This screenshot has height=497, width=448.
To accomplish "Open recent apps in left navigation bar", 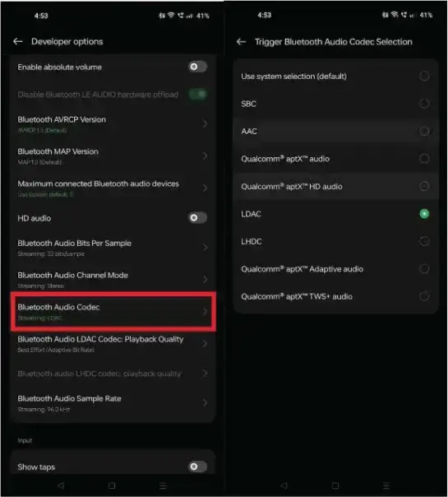I will pyautogui.click(x=163, y=485).
